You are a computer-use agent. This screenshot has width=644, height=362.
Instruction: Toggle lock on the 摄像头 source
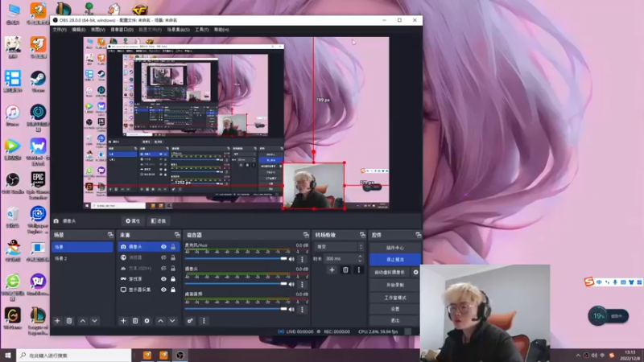173,247
